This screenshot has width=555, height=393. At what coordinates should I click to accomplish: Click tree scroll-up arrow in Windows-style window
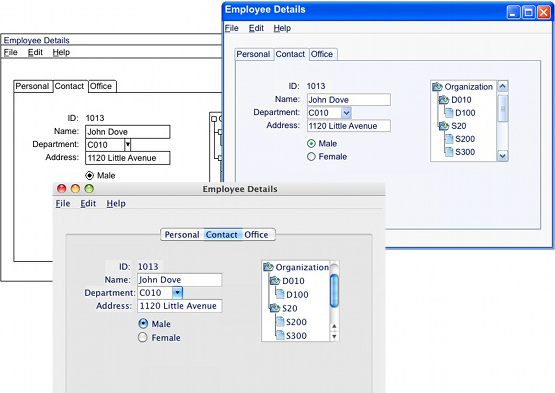click(x=503, y=86)
